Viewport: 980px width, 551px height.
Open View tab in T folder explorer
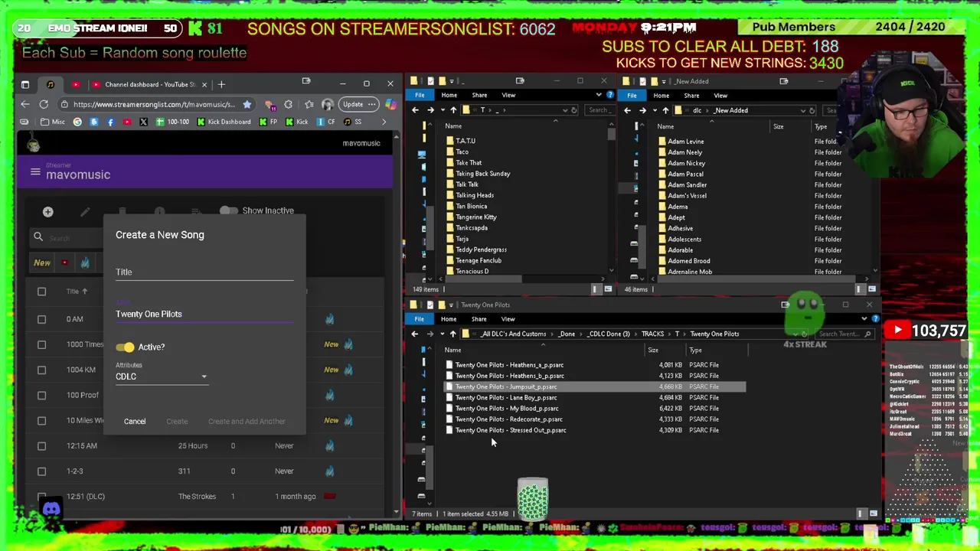click(x=508, y=96)
